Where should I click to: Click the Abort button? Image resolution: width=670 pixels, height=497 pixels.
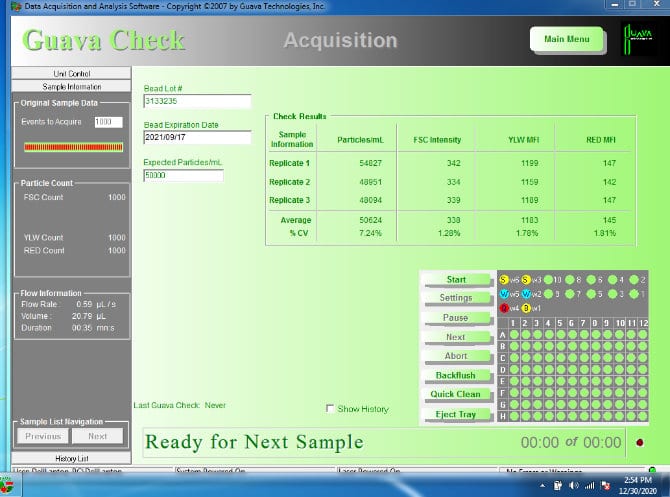(x=456, y=356)
